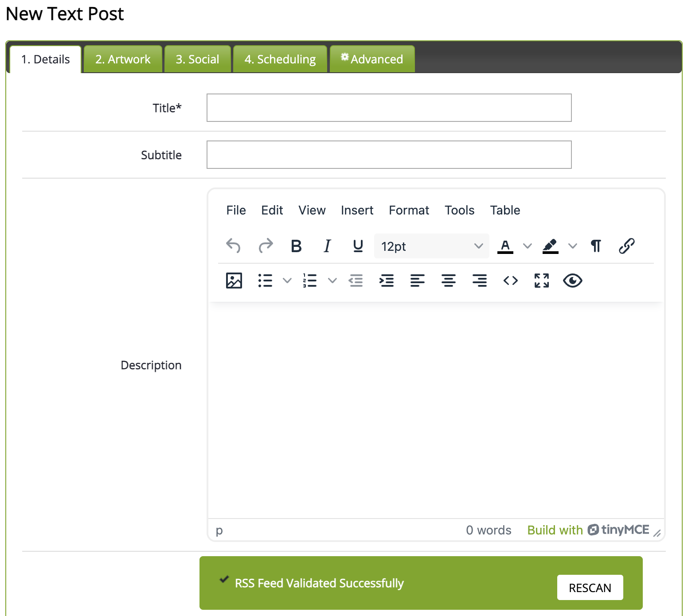Open the Format menu

tap(409, 210)
